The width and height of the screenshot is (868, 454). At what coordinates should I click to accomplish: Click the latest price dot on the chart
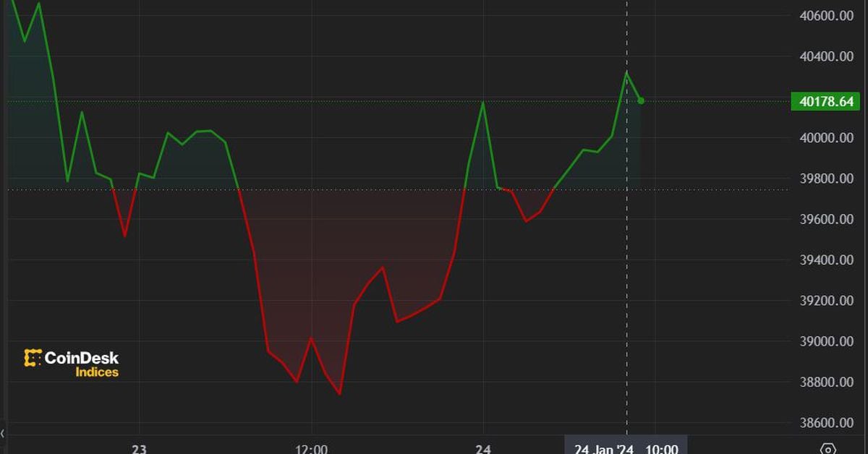(x=640, y=102)
